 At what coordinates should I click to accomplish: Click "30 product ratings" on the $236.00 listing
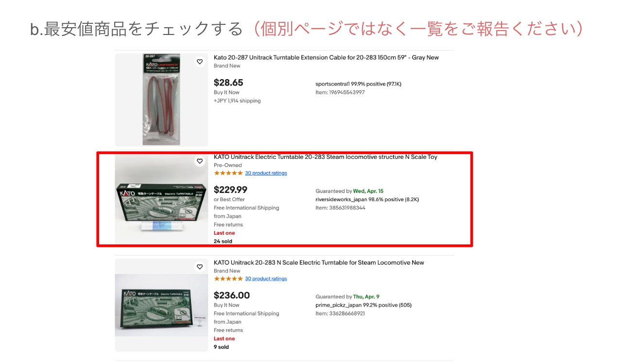point(266,278)
